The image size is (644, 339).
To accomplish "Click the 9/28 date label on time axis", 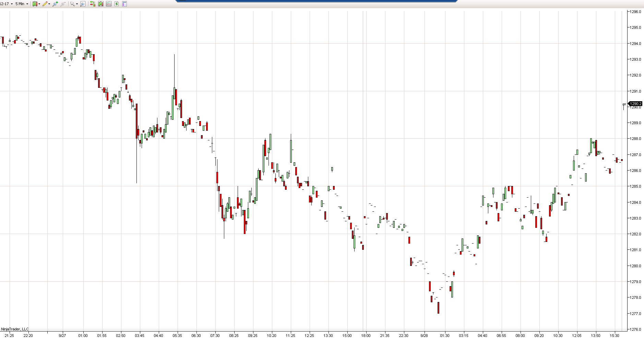I will (x=424, y=336).
